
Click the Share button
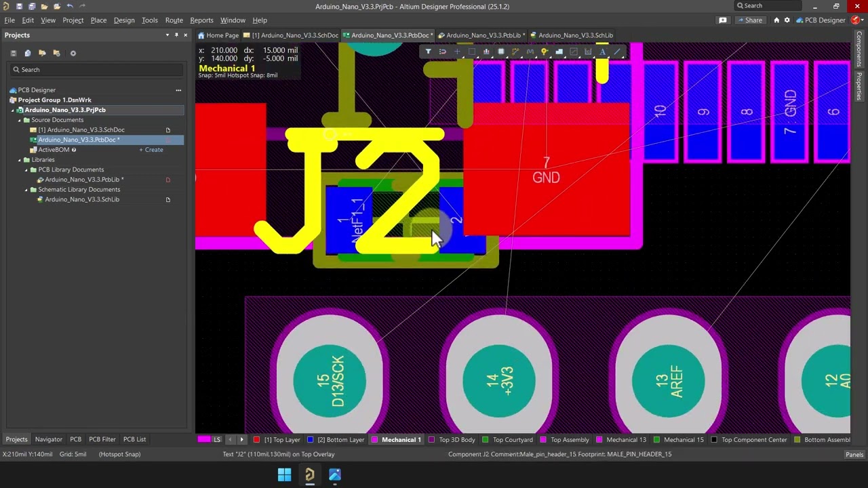(x=749, y=20)
